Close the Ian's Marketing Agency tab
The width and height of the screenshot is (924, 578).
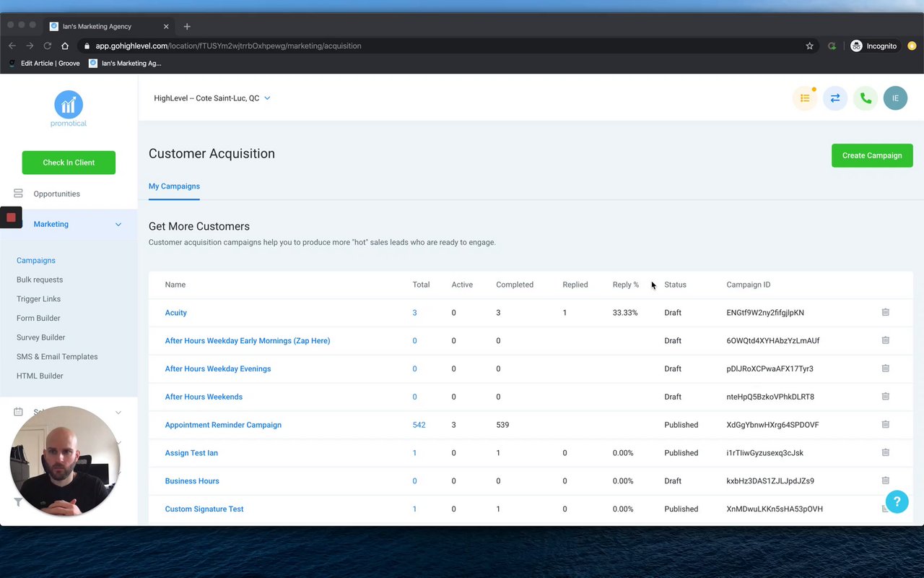[166, 27]
